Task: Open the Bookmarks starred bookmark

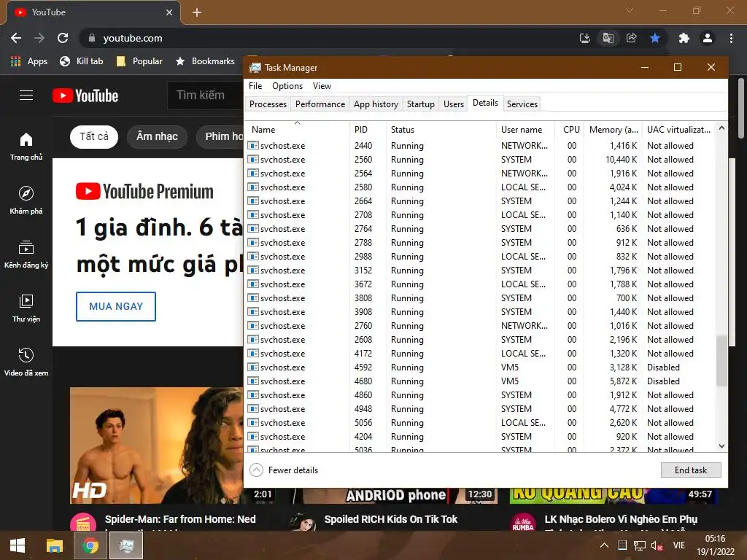Action: click(205, 61)
